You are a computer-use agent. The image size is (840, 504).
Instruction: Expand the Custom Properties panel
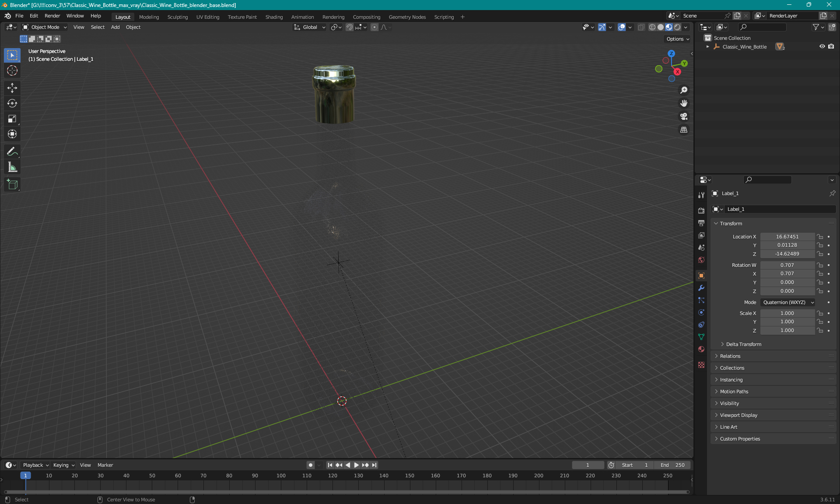point(740,439)
